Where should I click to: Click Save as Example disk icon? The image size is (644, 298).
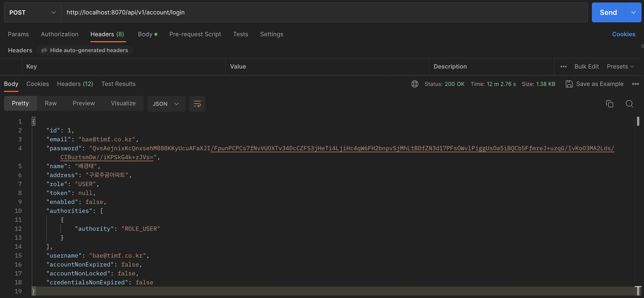coord(569,84)
